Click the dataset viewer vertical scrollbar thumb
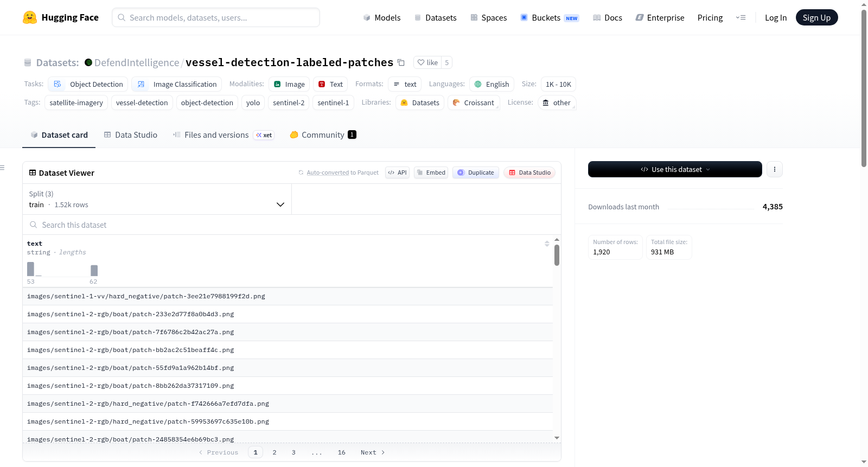868x467 pixels. (x=557, y=255)
